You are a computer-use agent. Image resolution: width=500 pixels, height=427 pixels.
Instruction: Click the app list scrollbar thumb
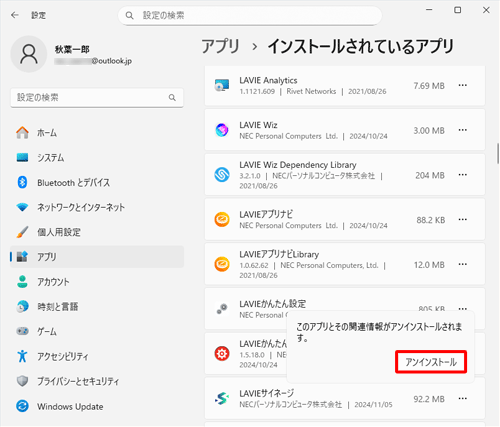(498, 153)
